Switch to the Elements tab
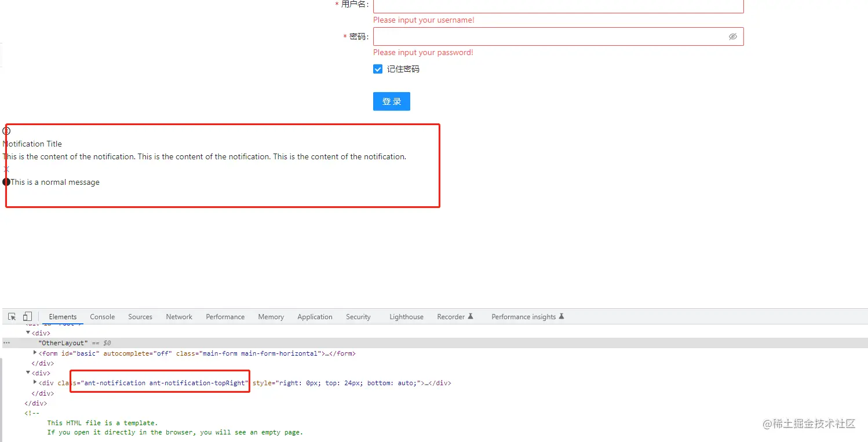 (63, 317)
